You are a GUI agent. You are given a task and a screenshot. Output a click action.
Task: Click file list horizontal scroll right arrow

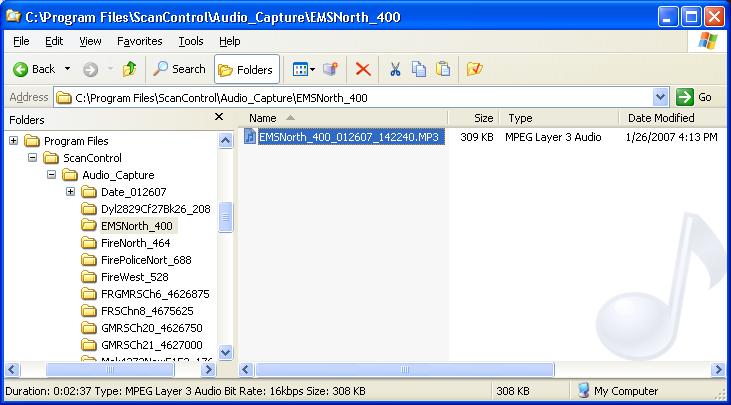[718, 370]
